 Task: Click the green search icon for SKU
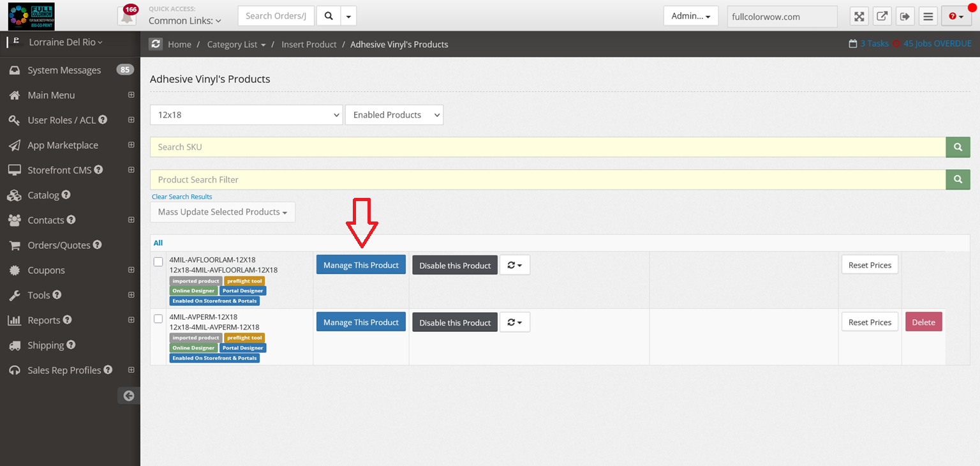[957, 147]
